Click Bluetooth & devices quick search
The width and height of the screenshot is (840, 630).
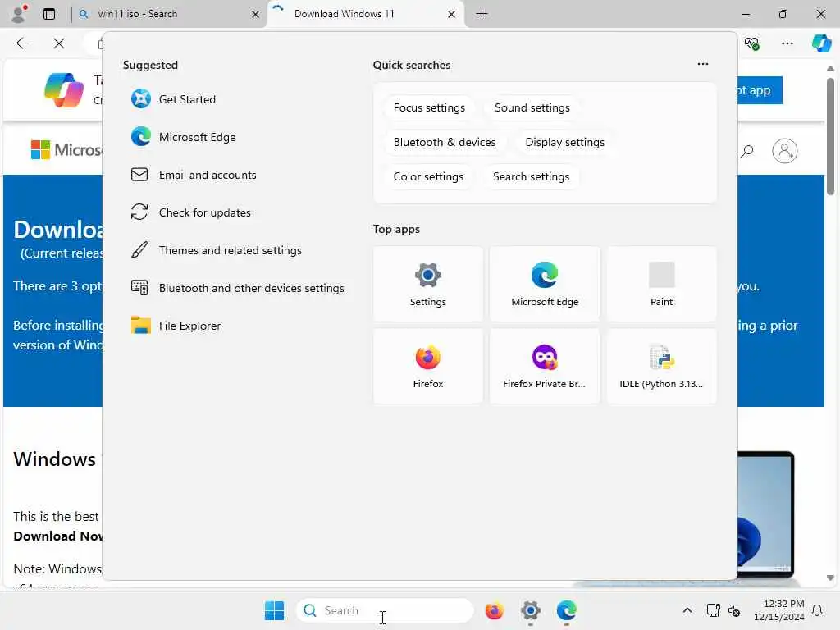pyautogui.click(x=444, y=142)
